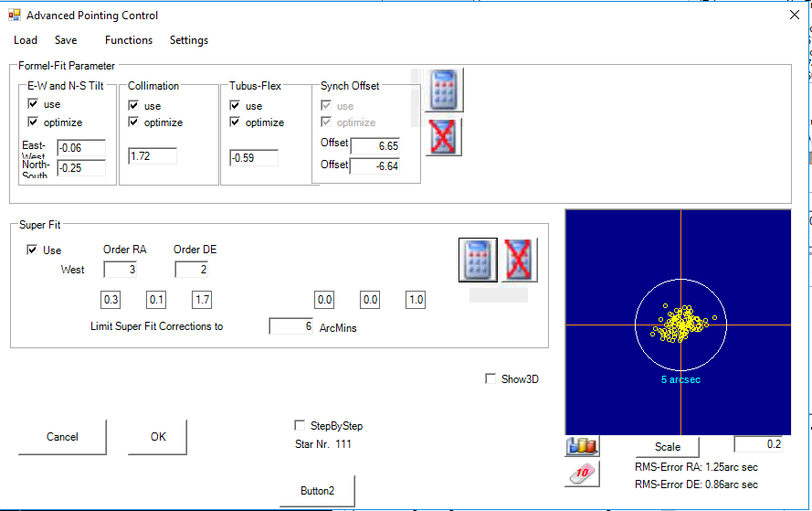812x511 pixels.
Task: Click the Order RA input field
Action: pyautogui.click(x=120, y=270)
